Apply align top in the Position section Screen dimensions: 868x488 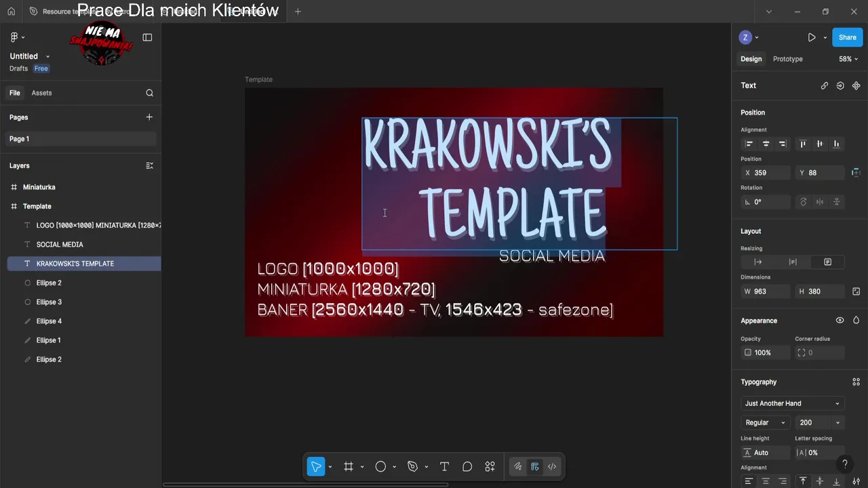click(x=803, y=144)
